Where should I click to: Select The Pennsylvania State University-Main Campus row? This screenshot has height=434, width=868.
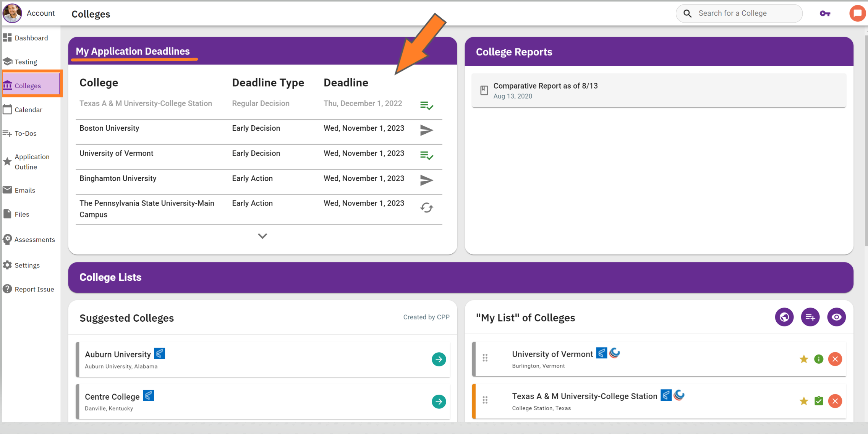(259, 209)
